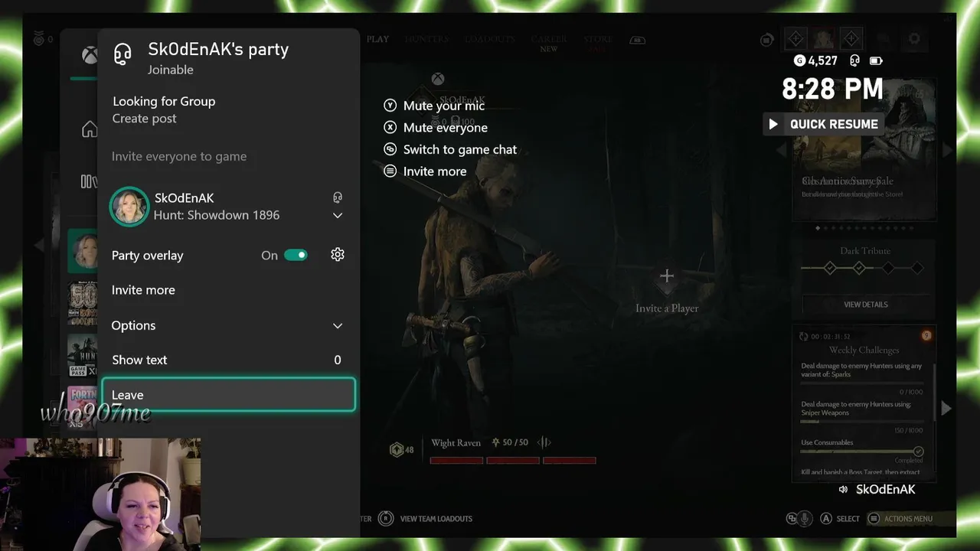Open party overlay settings gear
The image size is (980, 551).
point(338,255)
